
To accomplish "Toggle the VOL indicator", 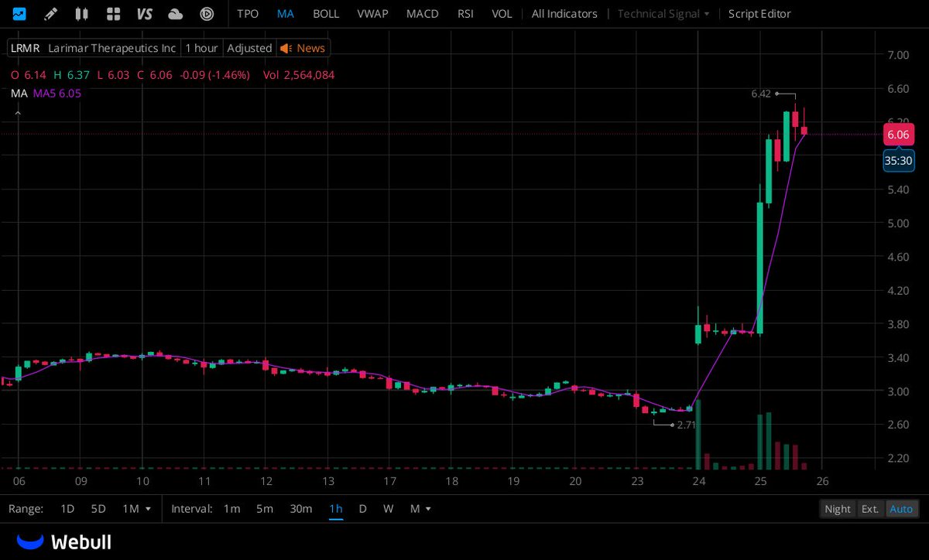I will pos(502,14).
